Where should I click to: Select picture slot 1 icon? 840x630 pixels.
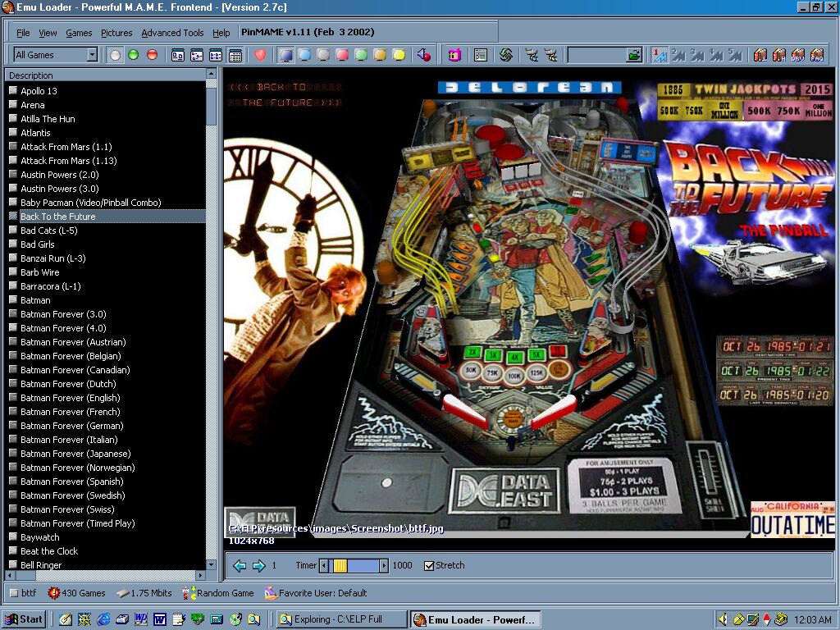(660, 55)
